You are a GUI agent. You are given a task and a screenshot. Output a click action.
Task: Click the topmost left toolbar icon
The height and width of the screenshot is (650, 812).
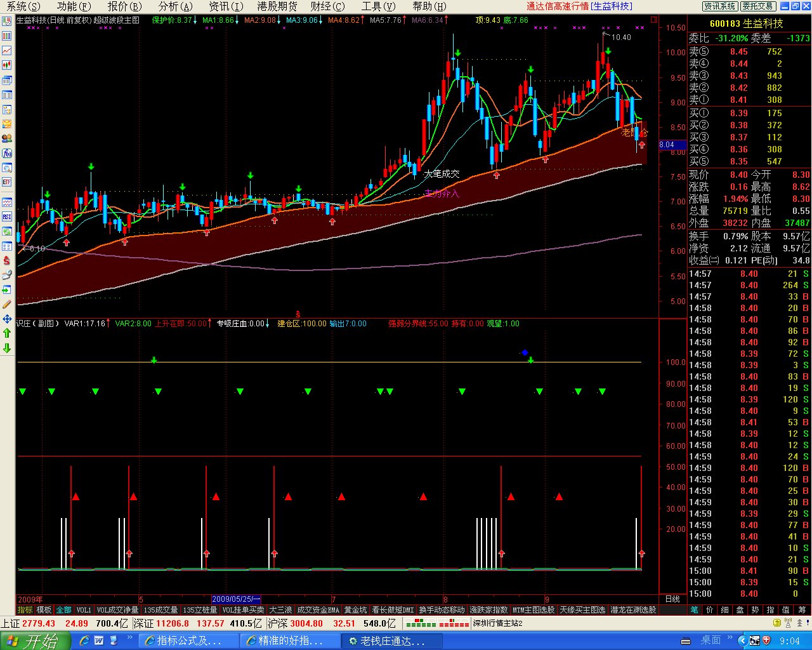[7, 21]
